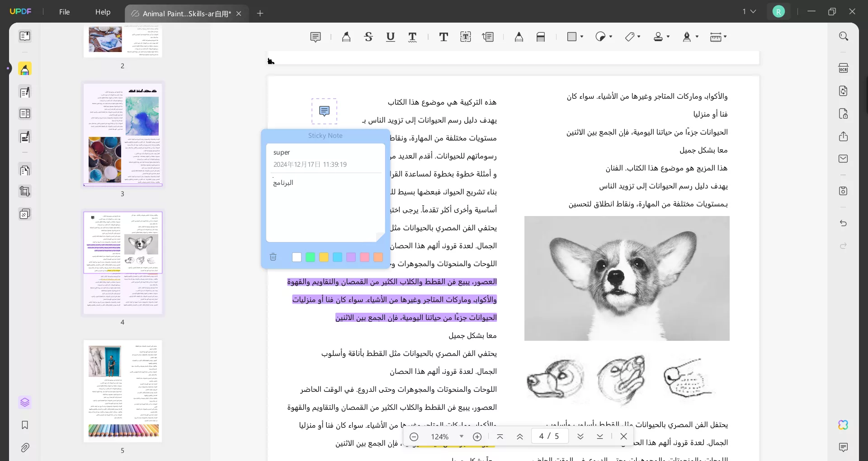This screenshot has height=461, width=868.
Task: Click the Strikethrough annotation icon
Action: pyautogui.click(x=369, y=37)
